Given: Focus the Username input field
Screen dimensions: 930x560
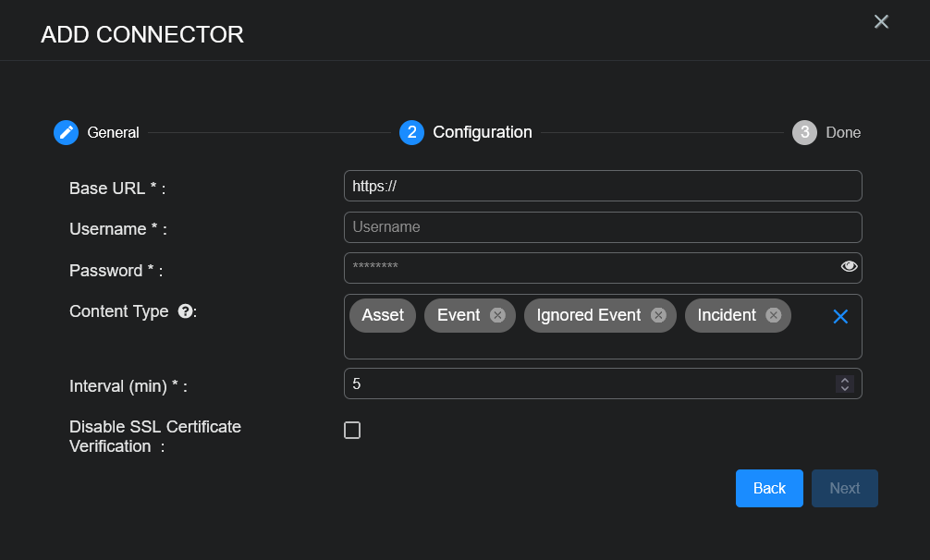Looking at the screenshot, I should click(601, 227).
